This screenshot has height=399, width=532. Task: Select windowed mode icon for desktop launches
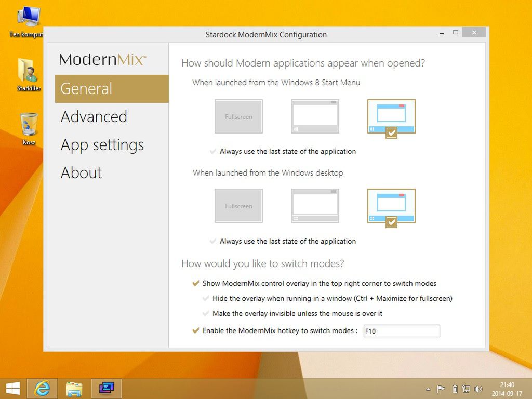click(x=391, y=206)
